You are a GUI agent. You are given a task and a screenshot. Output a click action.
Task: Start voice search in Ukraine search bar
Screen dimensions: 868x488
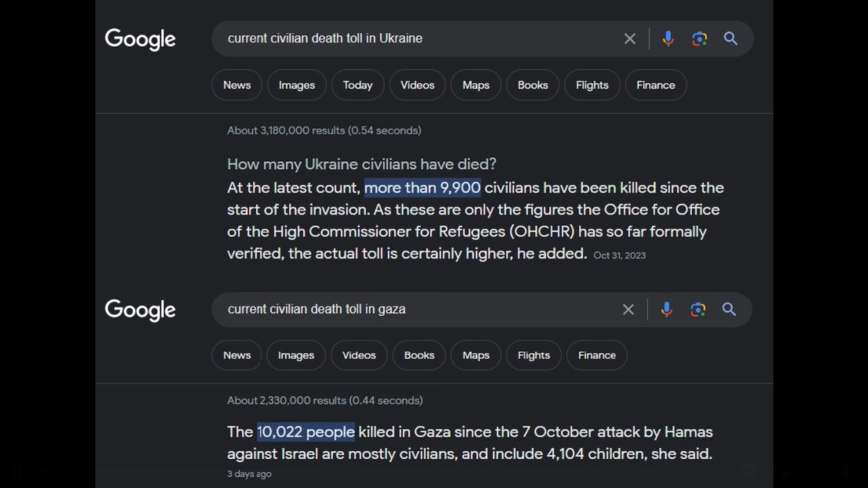668,38
